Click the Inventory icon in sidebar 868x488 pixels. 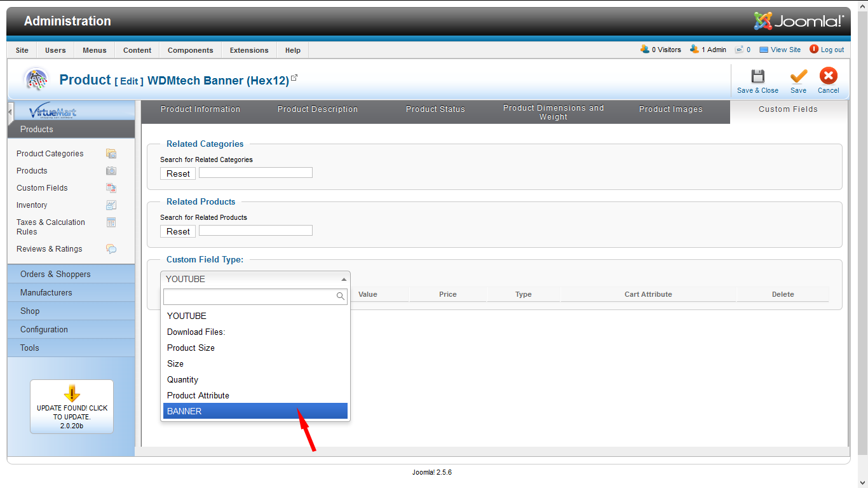click(111, 205)
